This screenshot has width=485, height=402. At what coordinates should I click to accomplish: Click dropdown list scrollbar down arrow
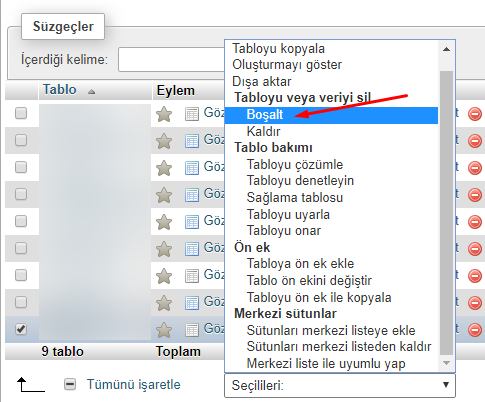coord(446,363)
